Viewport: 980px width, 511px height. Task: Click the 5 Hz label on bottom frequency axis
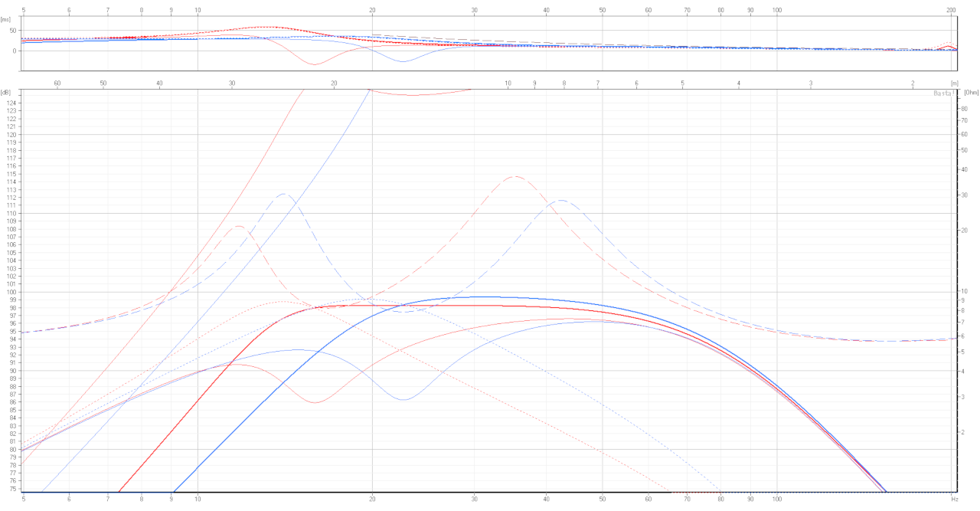24,499
